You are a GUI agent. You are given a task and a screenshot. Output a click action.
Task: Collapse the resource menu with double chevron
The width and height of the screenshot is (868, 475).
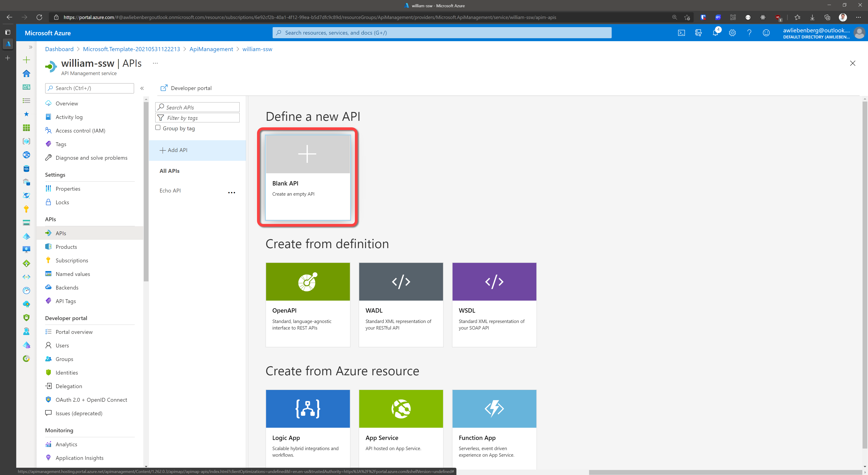point(142,88)
